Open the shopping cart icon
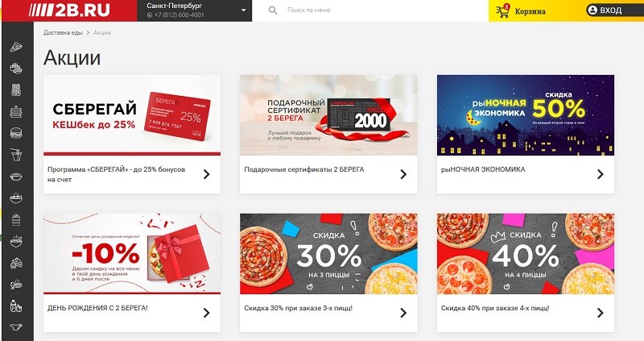 click(x=502, y=11)
